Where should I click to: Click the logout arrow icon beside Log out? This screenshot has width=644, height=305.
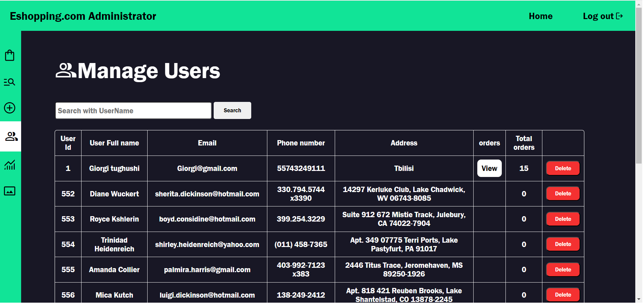pyautogui.click(x=620, y=15)
